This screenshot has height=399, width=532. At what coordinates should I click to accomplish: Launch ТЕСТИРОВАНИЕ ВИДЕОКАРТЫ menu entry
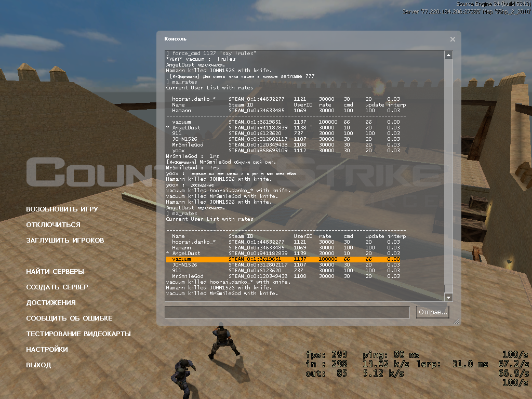(x=78, y=334)
